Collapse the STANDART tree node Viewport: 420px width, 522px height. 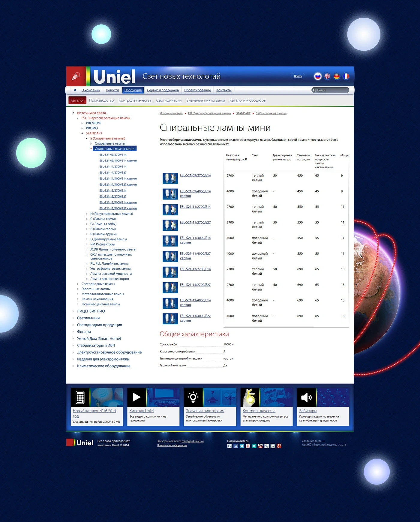[x=82, y=133]
